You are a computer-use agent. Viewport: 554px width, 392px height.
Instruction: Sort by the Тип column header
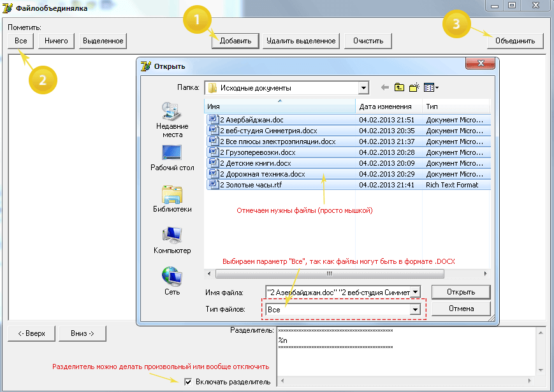[x=456, y=106]
